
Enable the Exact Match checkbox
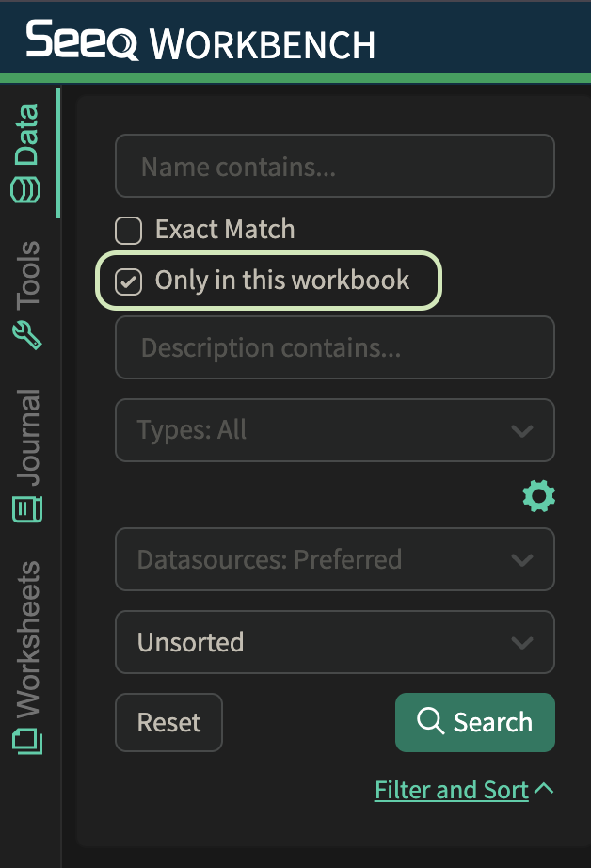click(128, 231)
